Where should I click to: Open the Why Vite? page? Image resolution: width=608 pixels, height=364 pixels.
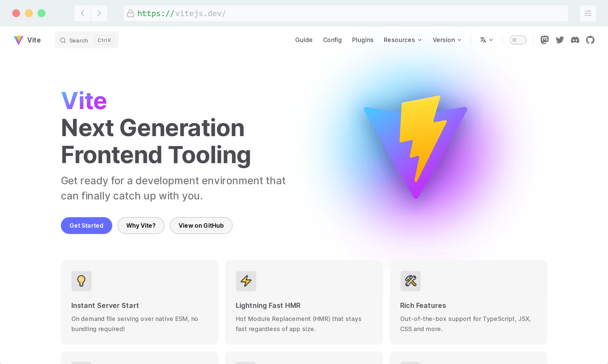[x=141, y=225]
